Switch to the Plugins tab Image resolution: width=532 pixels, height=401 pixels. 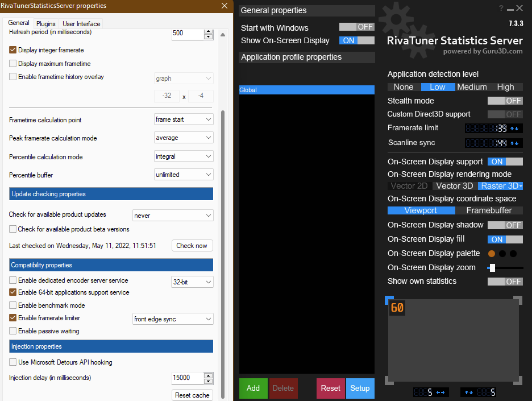pyautogui.click(x=46, y=24)
